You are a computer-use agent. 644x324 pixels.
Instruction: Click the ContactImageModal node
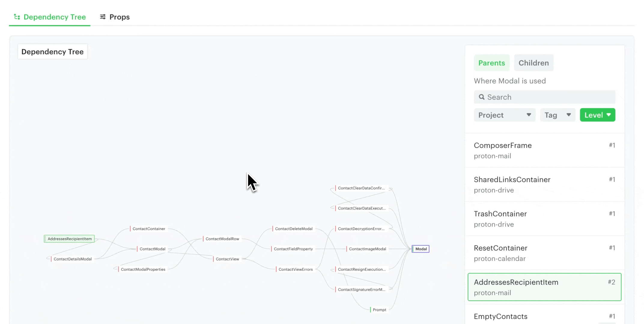pyautogui.click(x=367, y=249)
